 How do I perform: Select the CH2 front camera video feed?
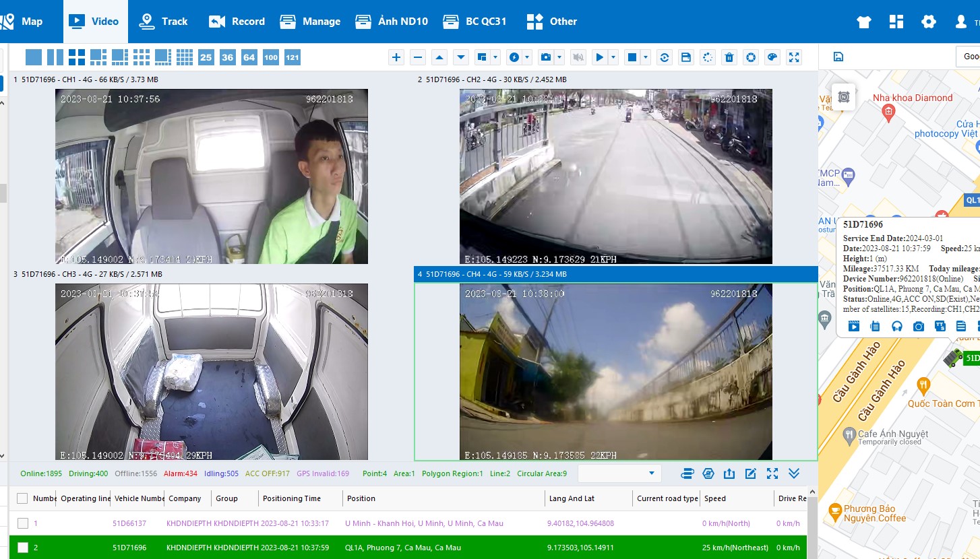pos(616,176)
